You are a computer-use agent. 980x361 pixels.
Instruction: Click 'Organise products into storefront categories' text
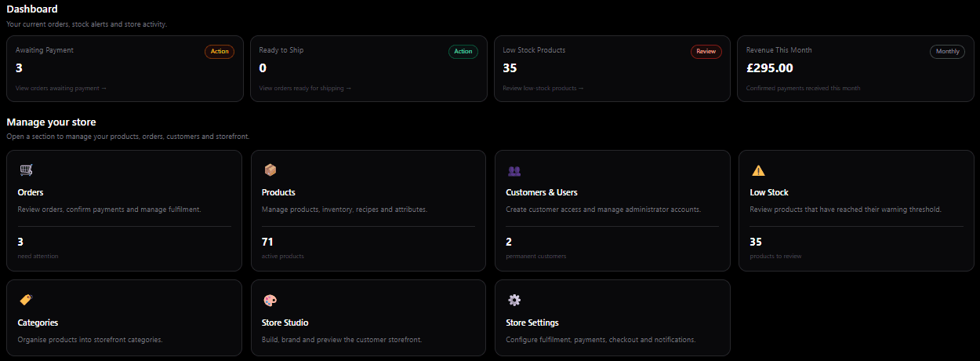tap(90, 340)
